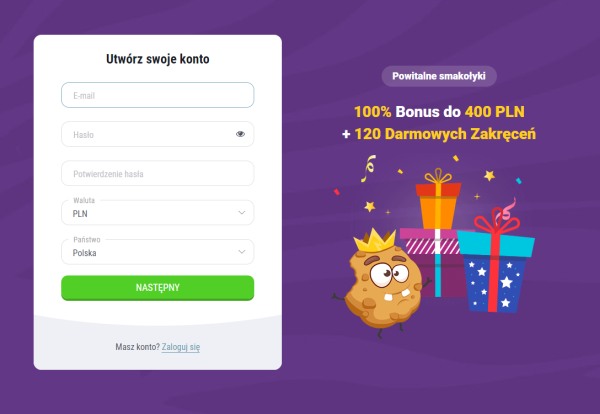This screenshot has height=414, width=600.
Task: Click the red ribbon bow on blue gift
Action: tap(497, 220)
